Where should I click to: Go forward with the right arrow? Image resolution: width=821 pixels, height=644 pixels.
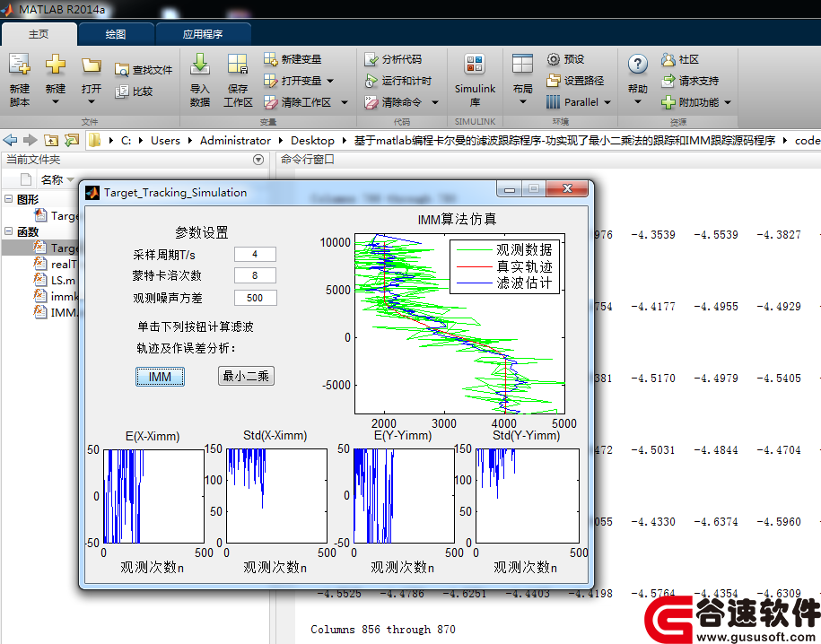[x=31, y=140]
